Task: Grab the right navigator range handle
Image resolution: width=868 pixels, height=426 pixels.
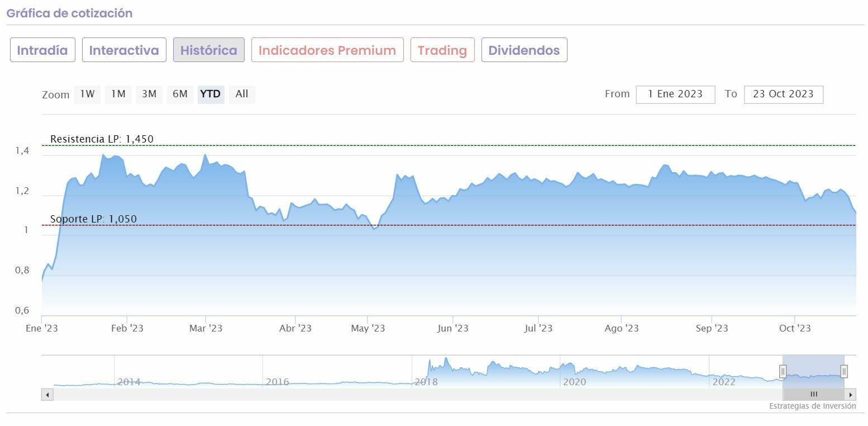Action: click(x=844, y=371)
